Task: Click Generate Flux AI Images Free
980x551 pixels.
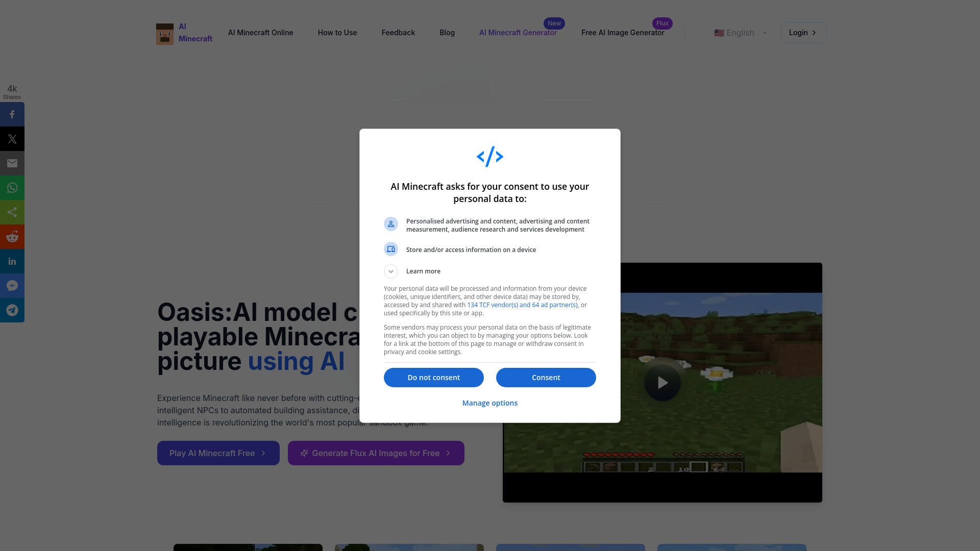Action: point(376,453)
